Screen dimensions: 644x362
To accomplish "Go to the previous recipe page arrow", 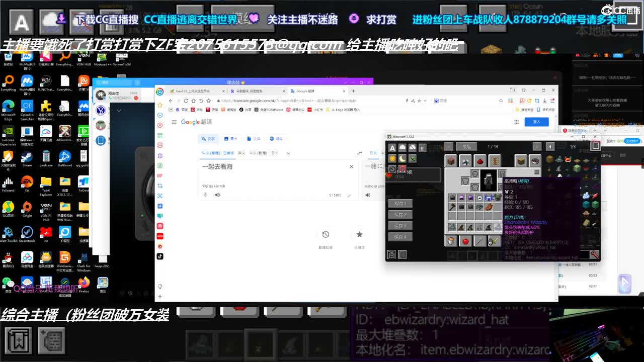I will (449, 146).
